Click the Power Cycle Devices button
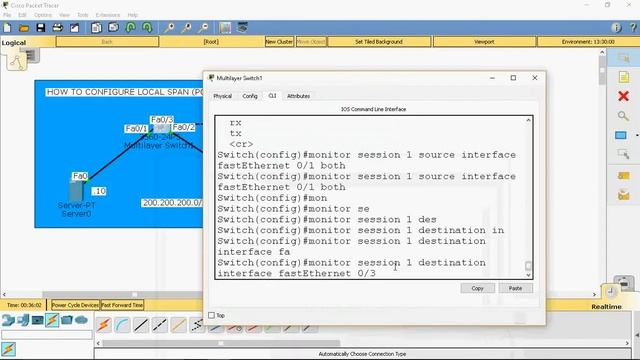Screen dimensions: 640x360 (75, 305)
